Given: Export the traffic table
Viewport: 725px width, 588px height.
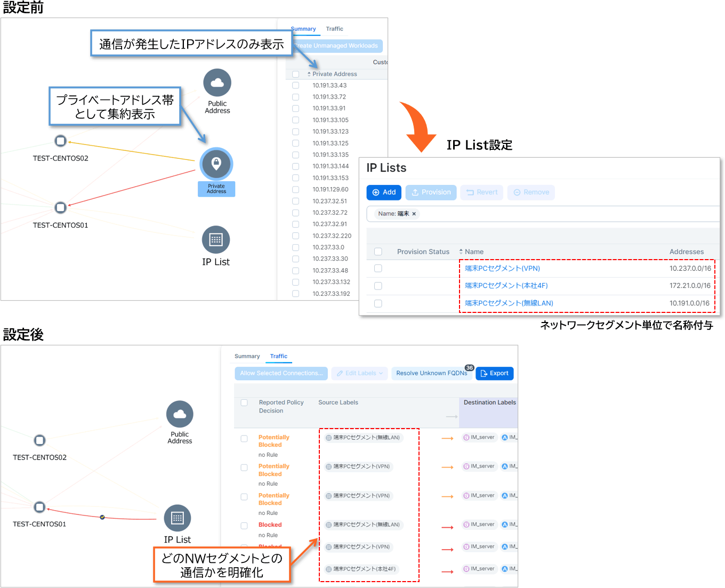Looking at the screenshot, I should (494, 374).
